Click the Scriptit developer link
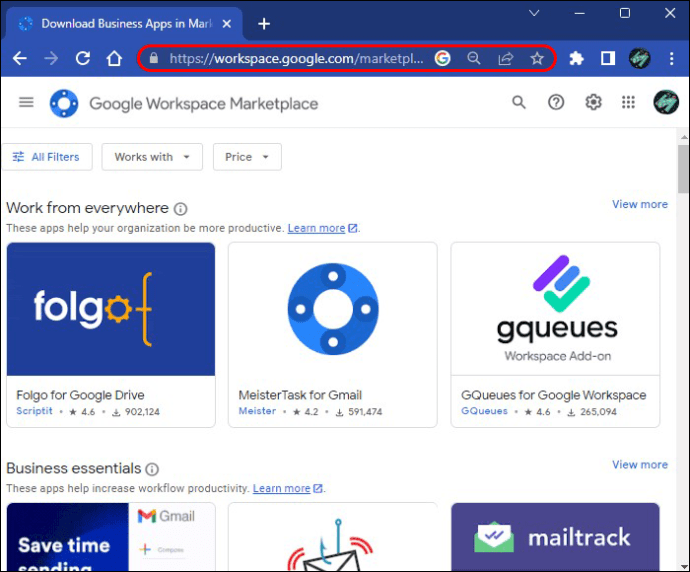Image resolution: width=690 pixels, height=572 pixels. (34, 411)
